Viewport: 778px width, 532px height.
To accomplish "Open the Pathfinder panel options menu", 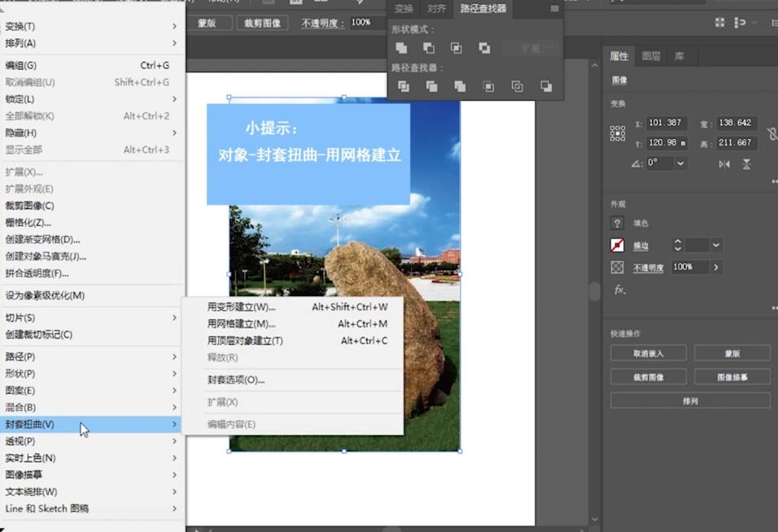I will pos(554,9).
